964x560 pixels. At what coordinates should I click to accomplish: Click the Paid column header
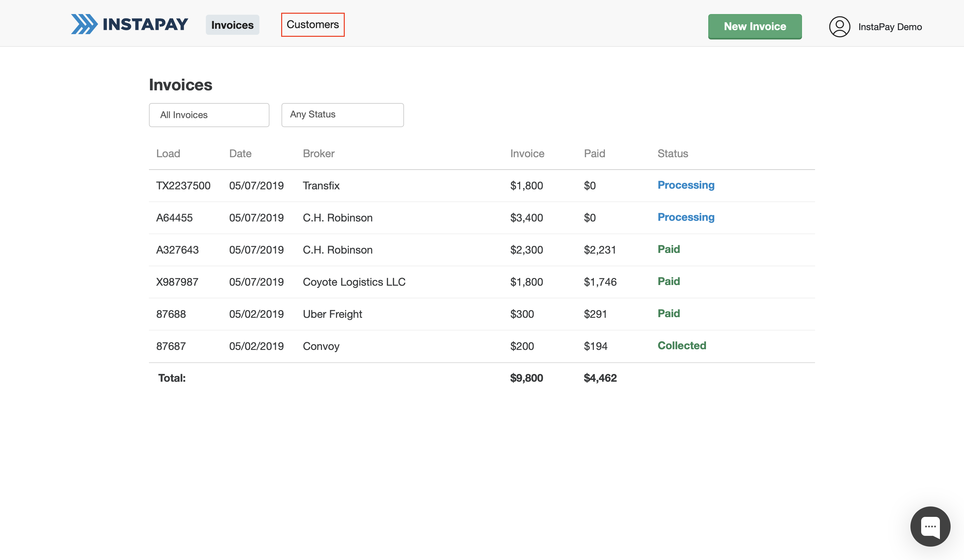[594, 153]
